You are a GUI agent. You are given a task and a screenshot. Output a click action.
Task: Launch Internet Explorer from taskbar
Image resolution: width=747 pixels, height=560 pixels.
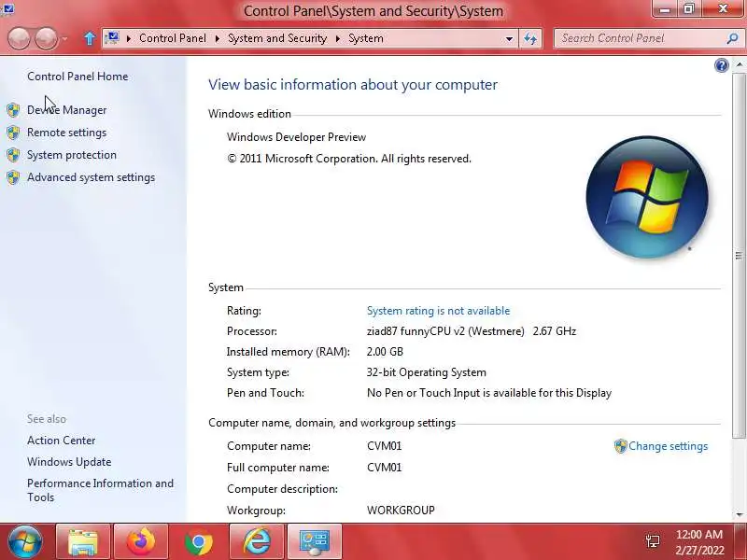(257, 542)
